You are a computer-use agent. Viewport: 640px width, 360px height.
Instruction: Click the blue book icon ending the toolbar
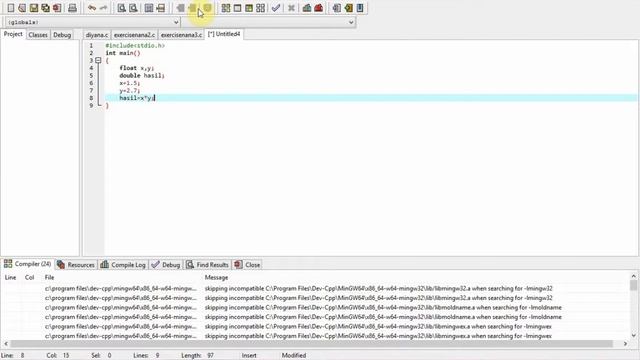click(x=360, y=8)
